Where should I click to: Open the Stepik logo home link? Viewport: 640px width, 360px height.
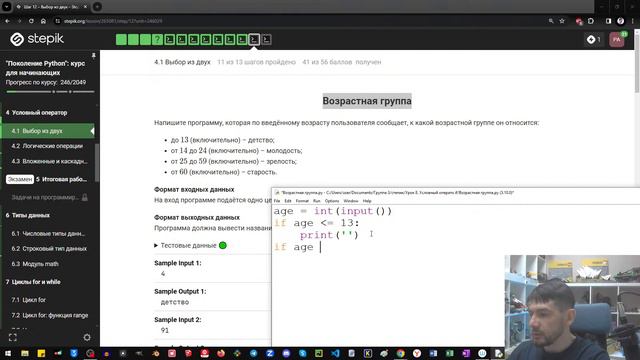37,39
